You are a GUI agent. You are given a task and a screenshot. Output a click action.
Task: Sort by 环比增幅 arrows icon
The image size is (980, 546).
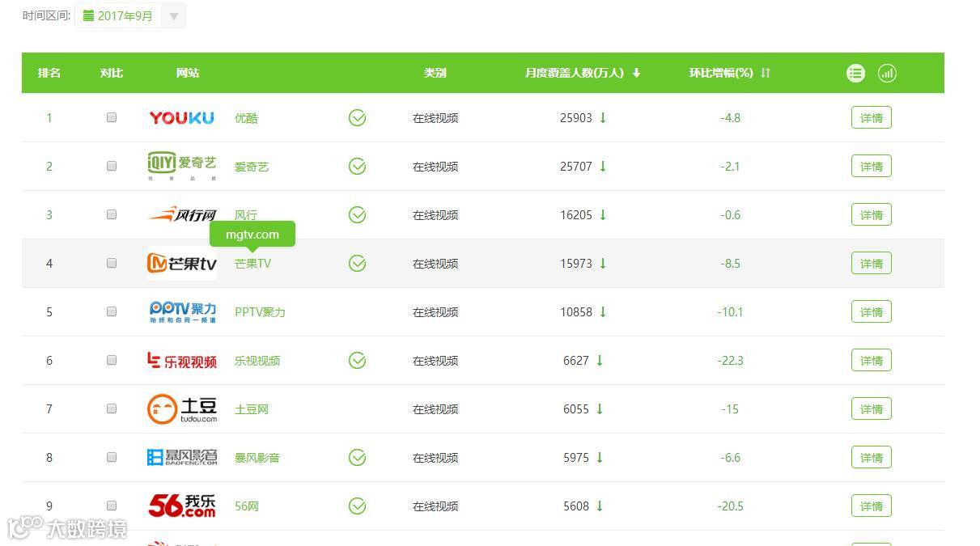766,73
